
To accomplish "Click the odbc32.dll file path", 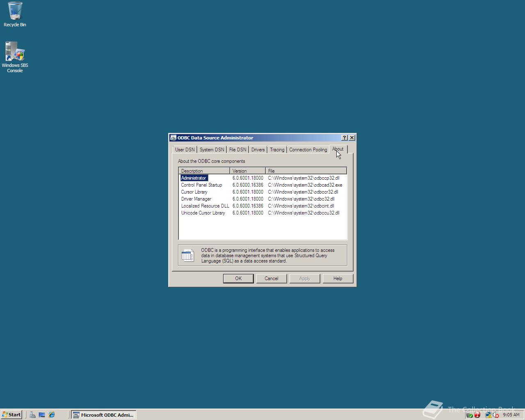I will [301, 199].
